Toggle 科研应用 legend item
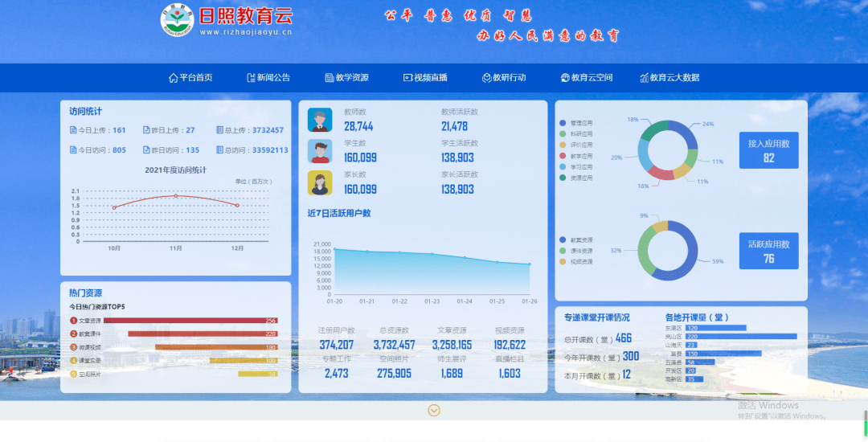 tap(576, 134)
